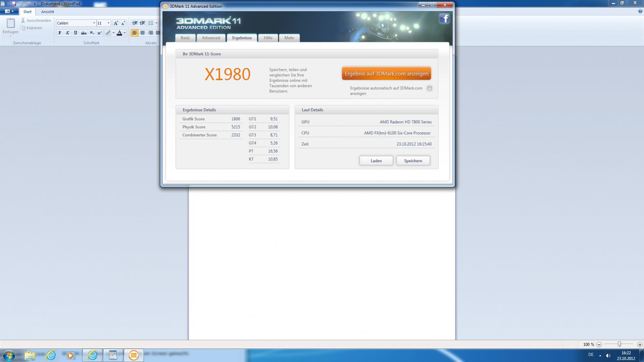
Task: Click the Speichern button
Action: [413, 161]
